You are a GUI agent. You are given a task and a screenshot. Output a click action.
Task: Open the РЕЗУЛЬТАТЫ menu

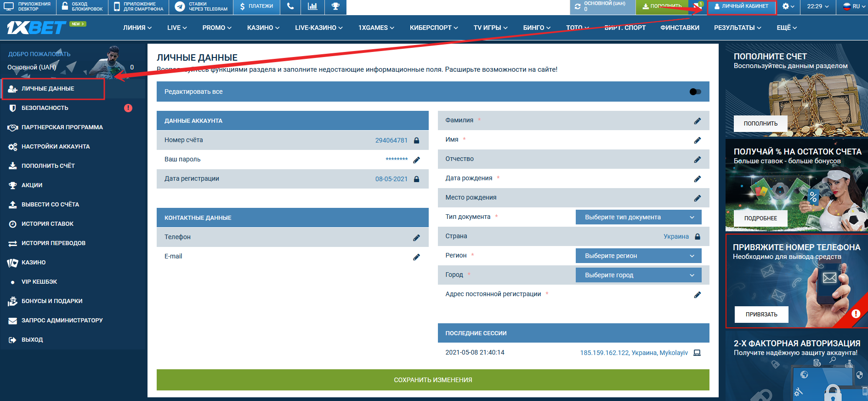(x=738, y=28)
